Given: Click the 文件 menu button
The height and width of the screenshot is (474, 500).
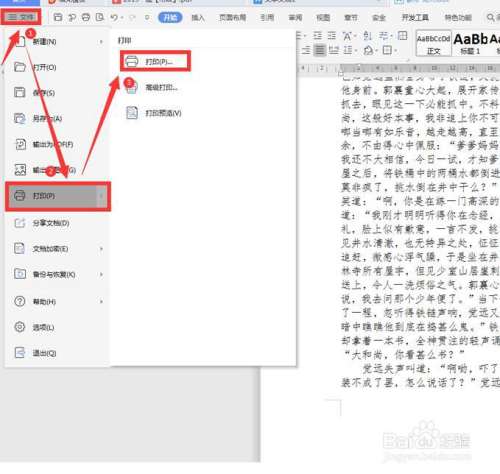Looking at the screenshot, I should pos(21,17).
